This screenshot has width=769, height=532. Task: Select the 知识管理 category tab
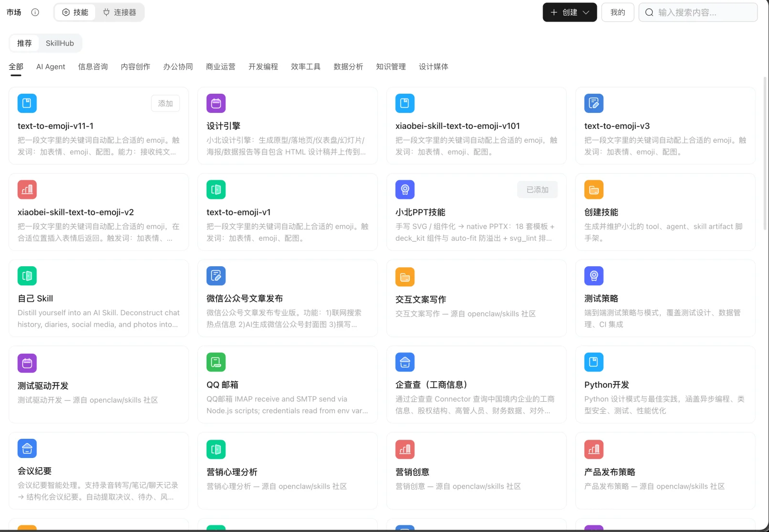tap(391, 67)
